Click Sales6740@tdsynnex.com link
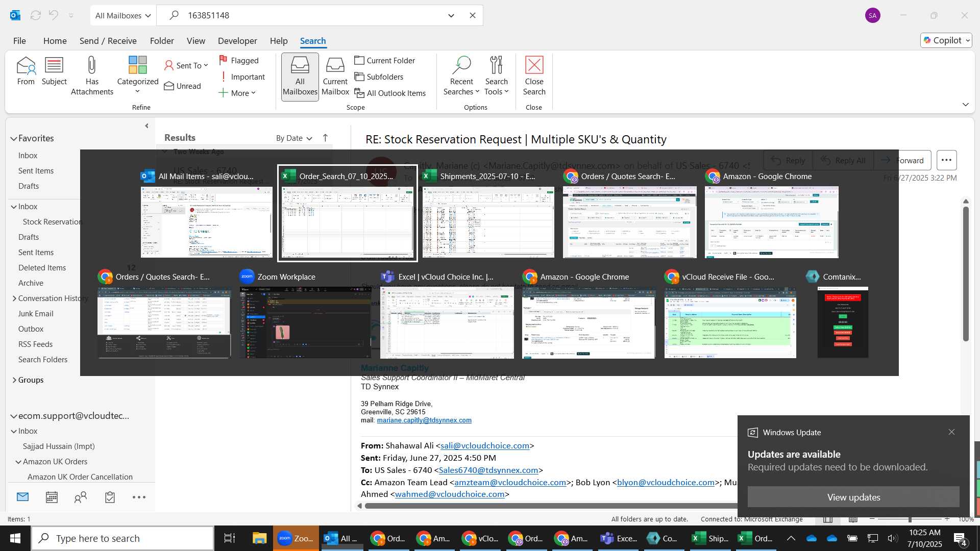Screen dimensions: 980x551 tap(488, 470)
